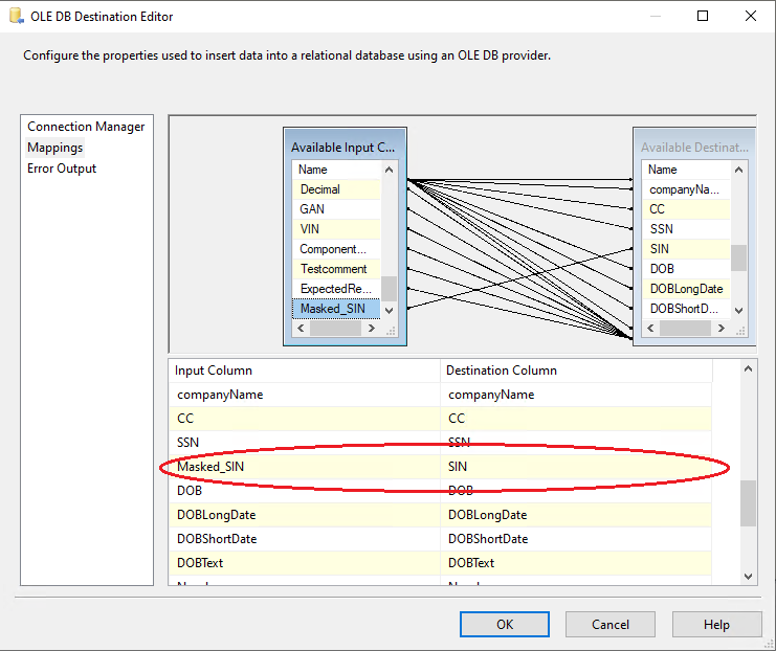The height and width of the screenshot is (651, 776).
Task: Select the Mappings page
Action: pyautogui.click(x=55, y=148)
